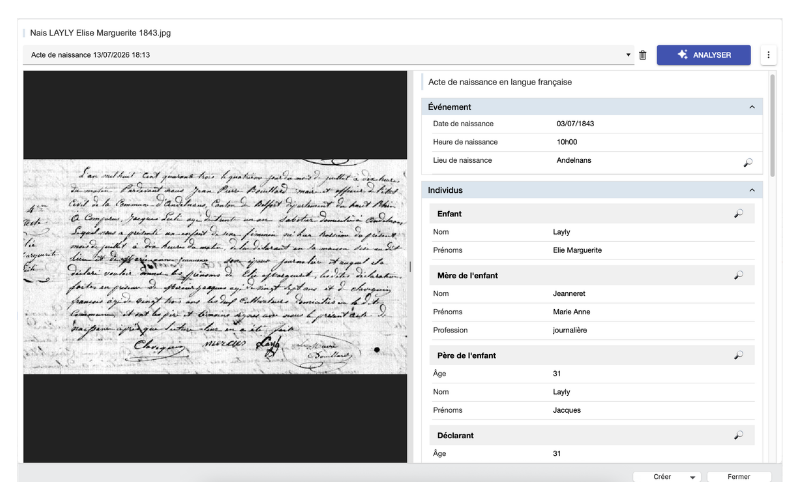
Task: Click the Fermer button
Action: click(x=738, y=477)
